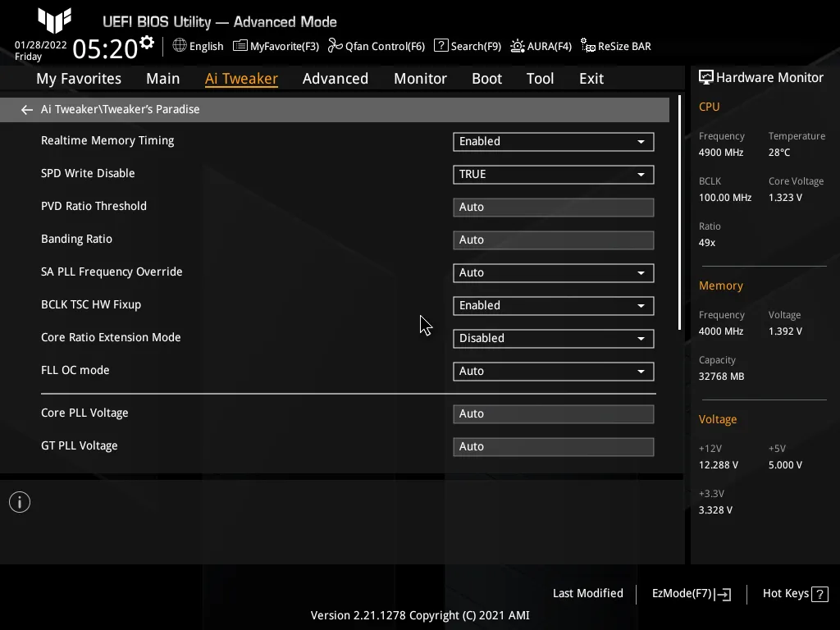Screen dimensions: 840x630
Task: Select the SPD Write Disable label
Action: click(88, 173)
